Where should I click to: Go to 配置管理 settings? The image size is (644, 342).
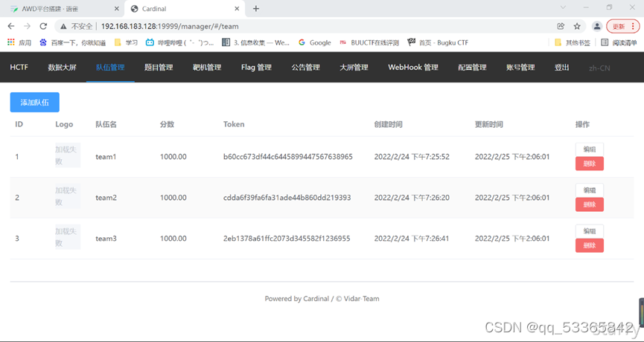pyautogui.click(x=472, y=67)
